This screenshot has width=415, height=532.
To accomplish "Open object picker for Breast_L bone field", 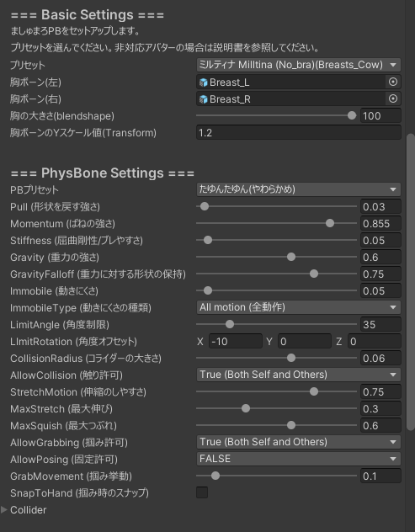I will (393, 82).
